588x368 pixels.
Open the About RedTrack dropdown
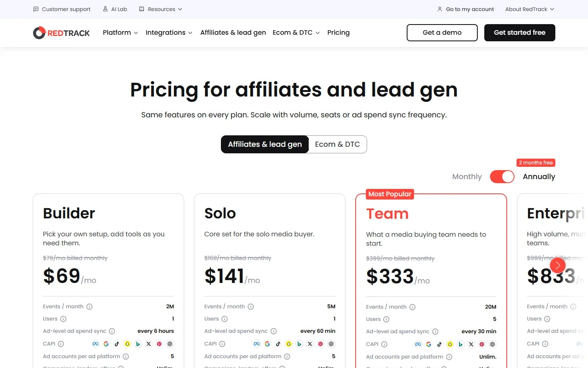tap(530, 9)
